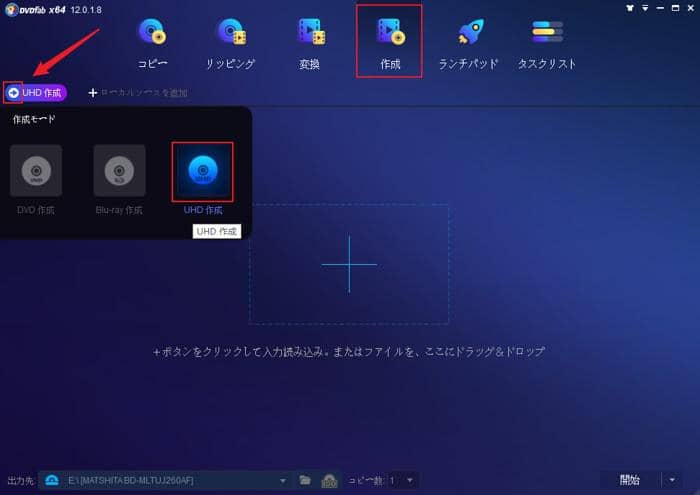Open the output destination drive dropdown
The image size is (700, 495).
click(283, 481)
